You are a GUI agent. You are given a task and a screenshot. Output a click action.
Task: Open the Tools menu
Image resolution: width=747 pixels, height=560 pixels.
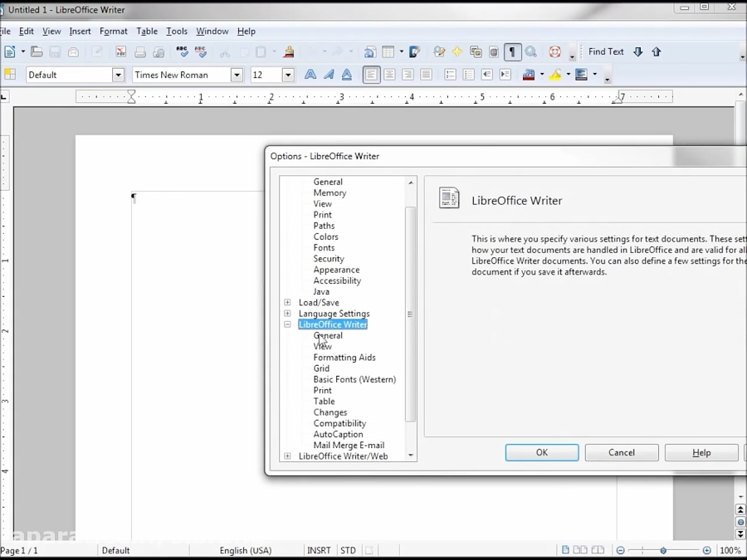(x=177, y=31)
